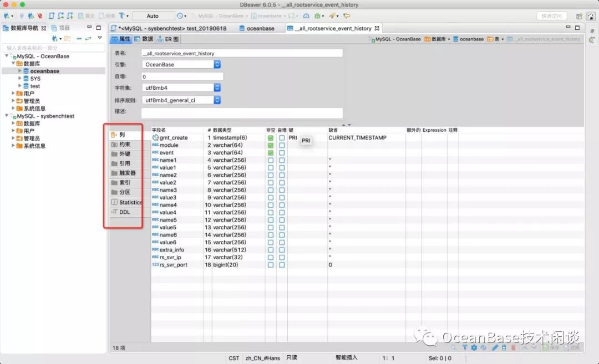Click the new connection plug icon in main toolbar
The image size is (599, 364).
(x=7, y=16)
